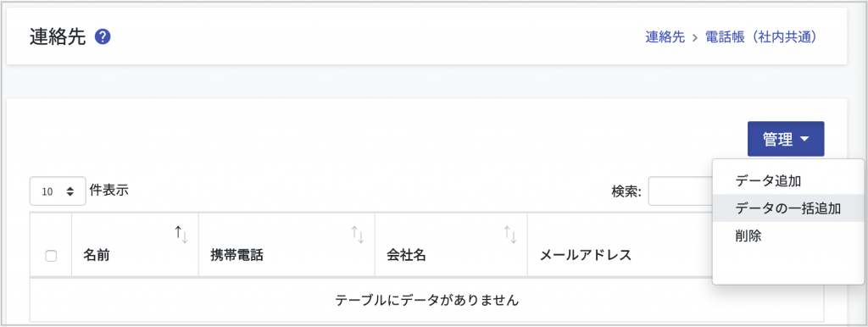The width and height of the screenshot is (868, 327).
Task: Open the 連絡先 breadcrumb link
Action: tap(665, 37)
